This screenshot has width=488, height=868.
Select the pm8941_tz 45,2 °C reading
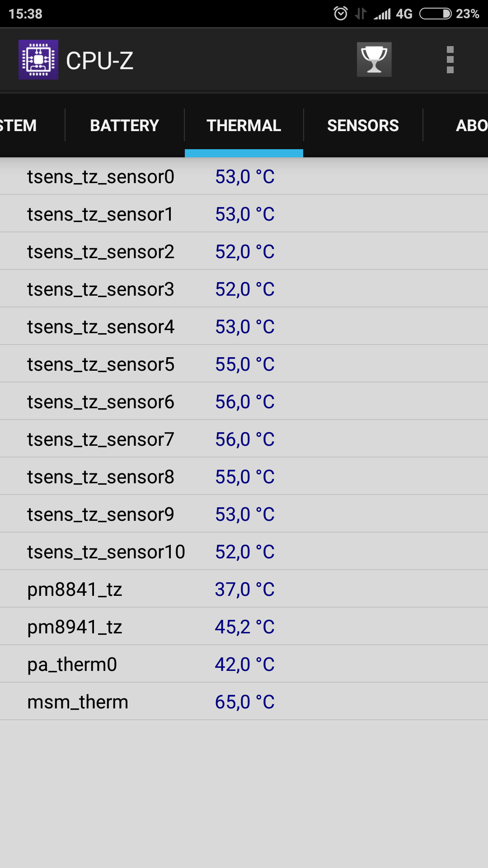tap(244, 627)
